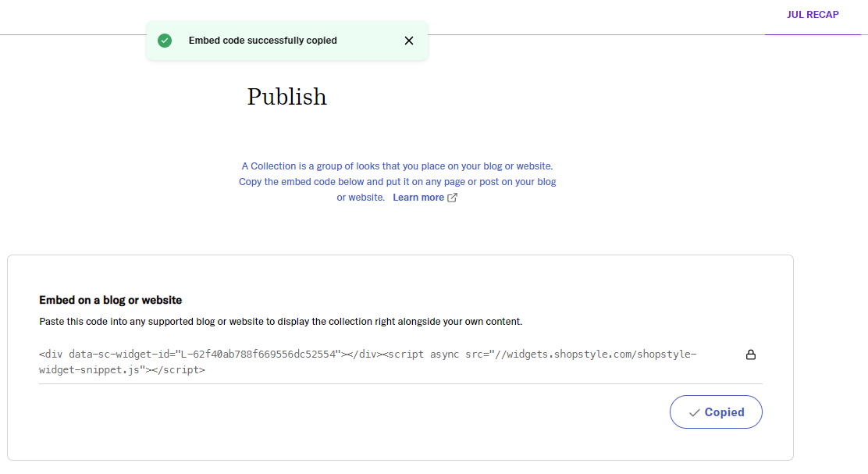Click the 'Copy the embed code below' sentence

pos(397,182)
